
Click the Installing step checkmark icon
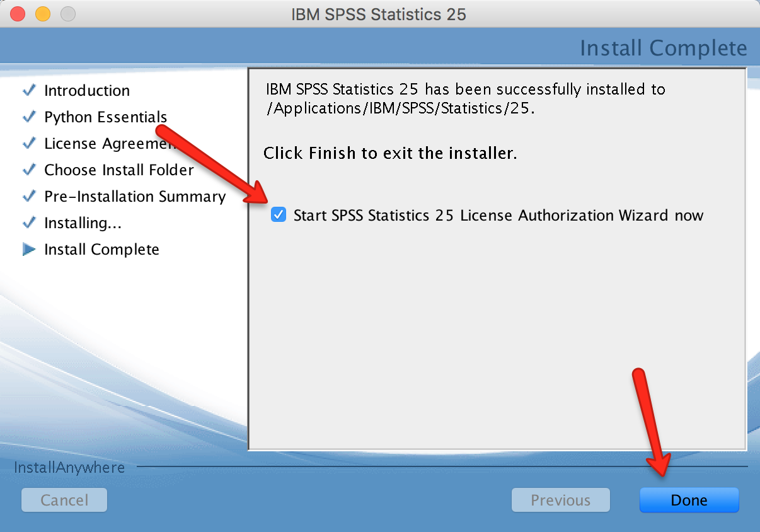tap(29, 223)
